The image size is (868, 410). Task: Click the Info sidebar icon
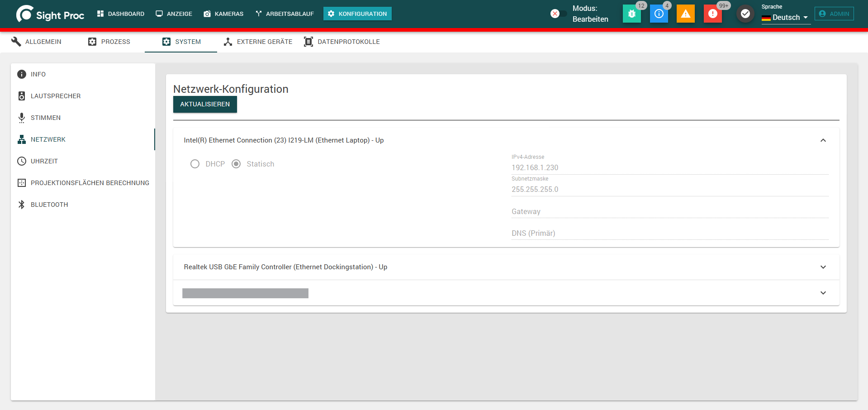click(22, 74)
